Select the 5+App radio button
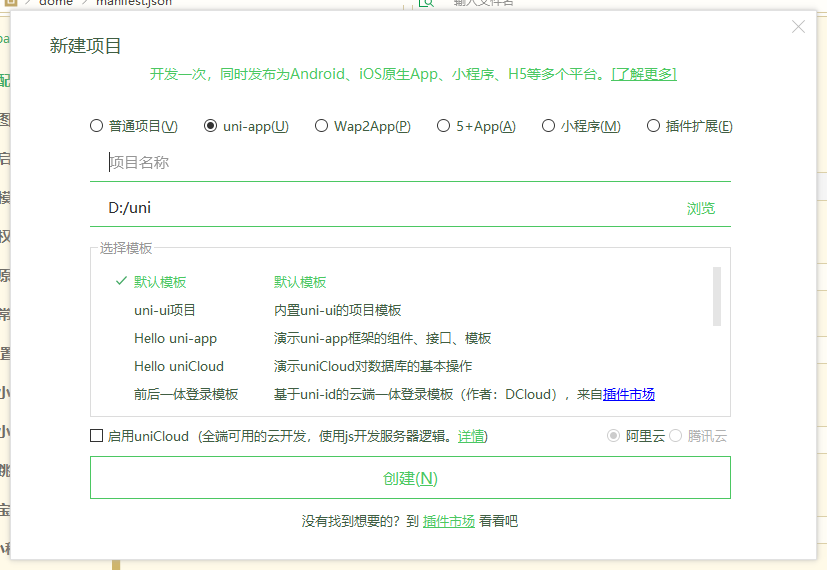Viewport: 827px width, 570px height. click(x=444, y=126)
